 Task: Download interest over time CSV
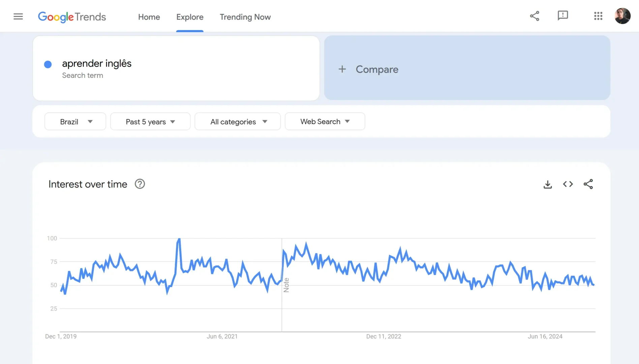[x=548, y=184]
